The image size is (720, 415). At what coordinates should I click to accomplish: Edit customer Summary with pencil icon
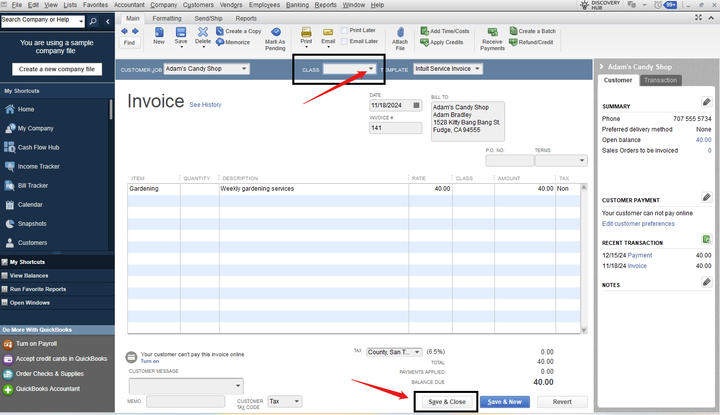[707, 101]
